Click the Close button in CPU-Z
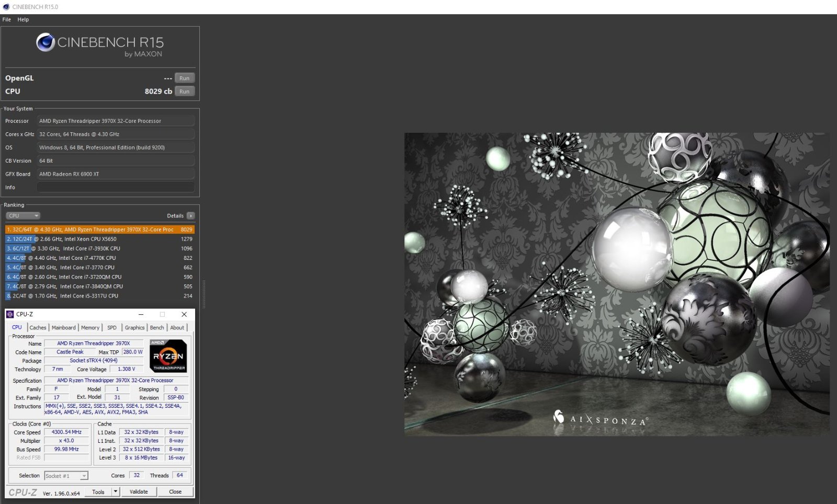 coord(175,491)
